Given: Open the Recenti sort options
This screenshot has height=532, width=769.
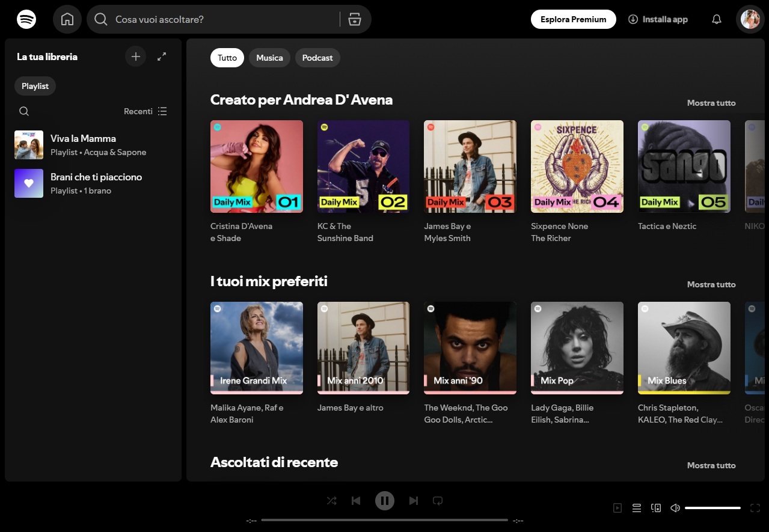Looking at the screenshot, I should click(x=146, y=111).
